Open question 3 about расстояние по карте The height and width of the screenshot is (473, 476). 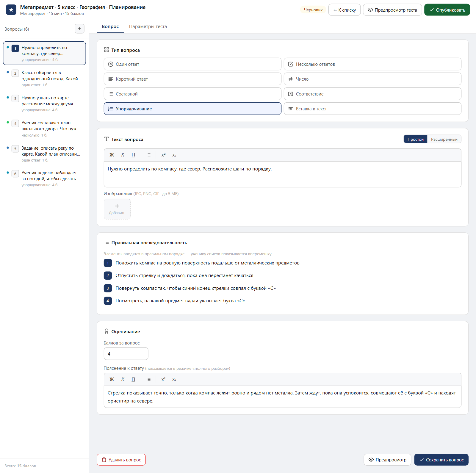click(x=45, y=104)
